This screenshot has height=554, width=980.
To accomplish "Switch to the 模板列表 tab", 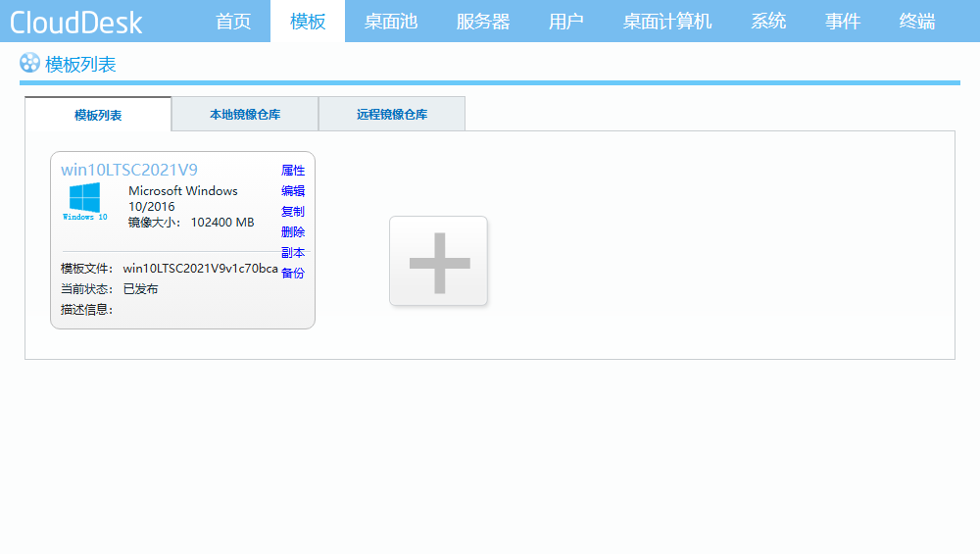I will pos(98,115).
